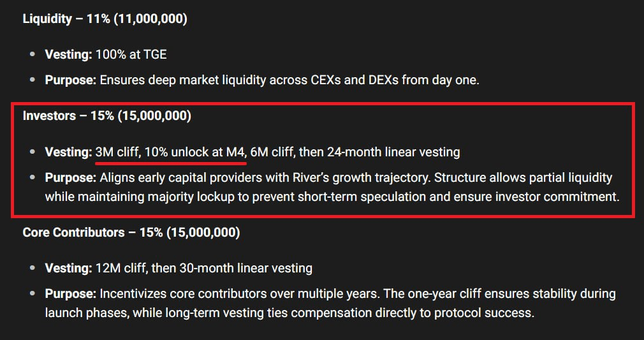This screenshot has height=340, width=644.
Task: Click the red-underlined "3M cliff, 10% unlock at M4" text
Action: click(170, 152)
